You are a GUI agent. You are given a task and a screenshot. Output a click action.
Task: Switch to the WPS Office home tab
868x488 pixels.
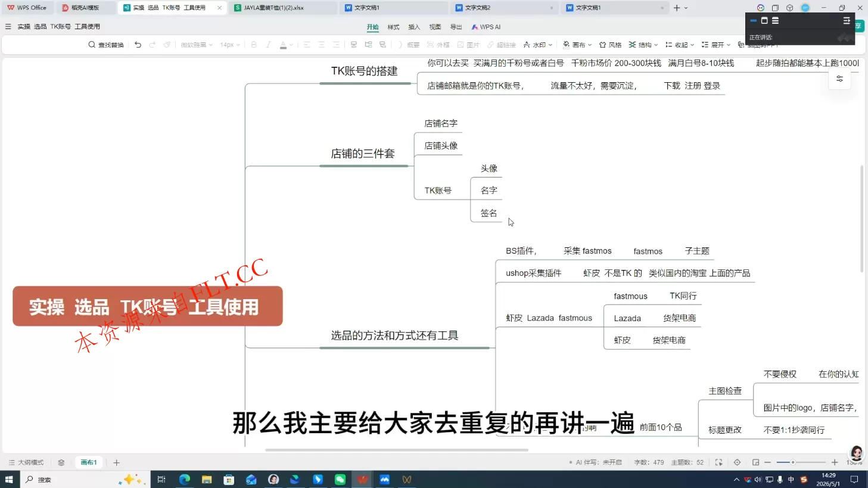[27, 8]
